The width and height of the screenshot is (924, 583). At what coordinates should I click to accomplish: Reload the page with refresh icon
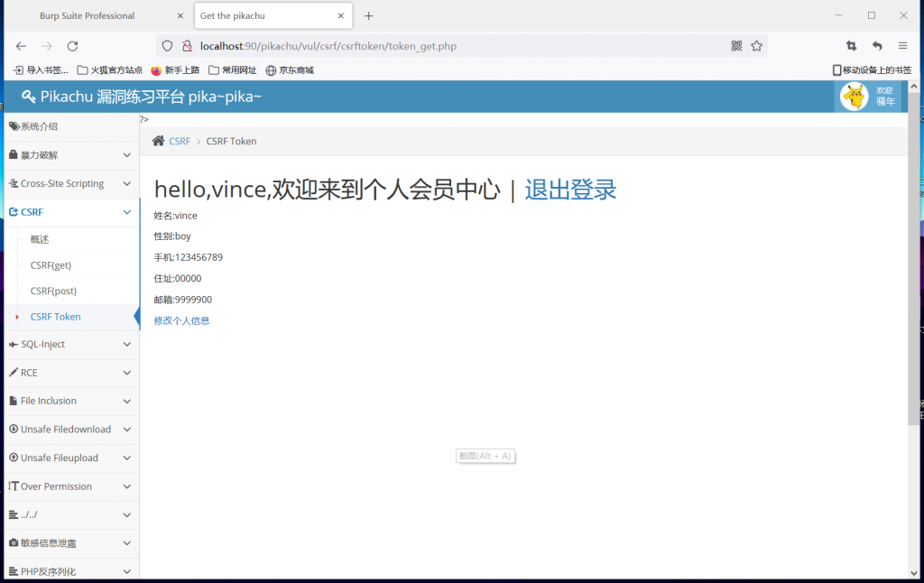pyautogui.click(x=72, y=46)
